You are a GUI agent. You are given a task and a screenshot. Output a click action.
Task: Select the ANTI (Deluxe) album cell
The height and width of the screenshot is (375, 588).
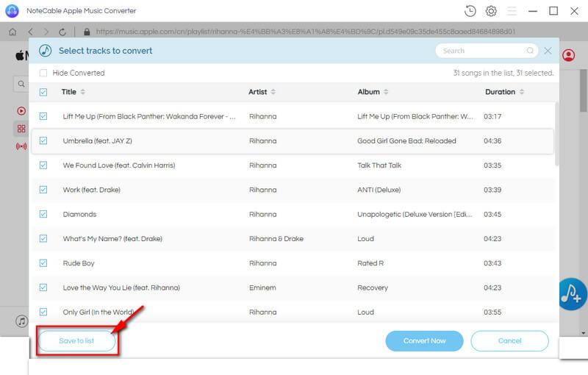click(x=379, y=190)
